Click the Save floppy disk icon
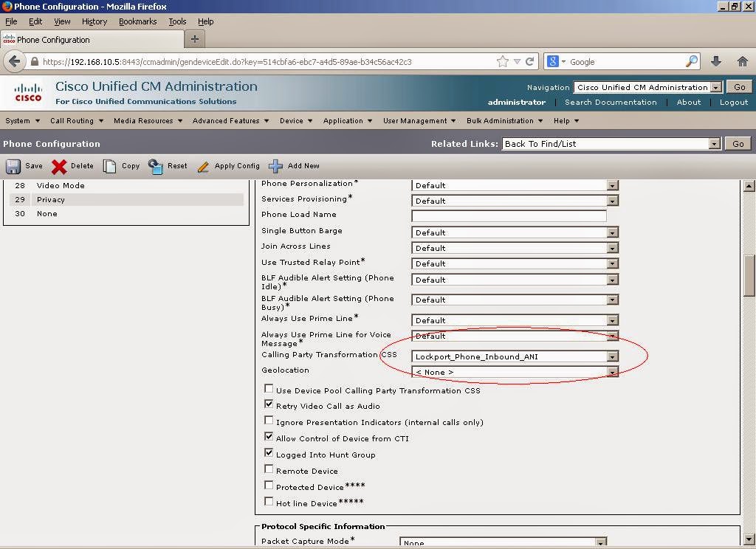 click(x=13, y=166)
